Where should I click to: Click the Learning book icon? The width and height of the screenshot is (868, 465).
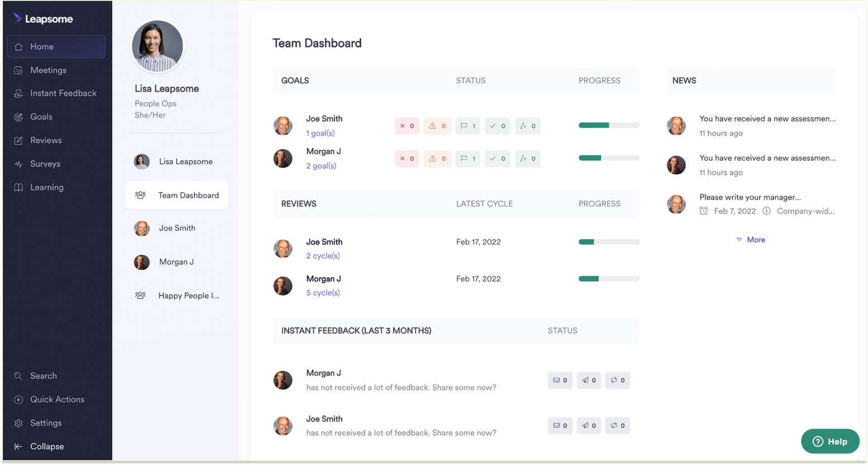tap(18, 187)
